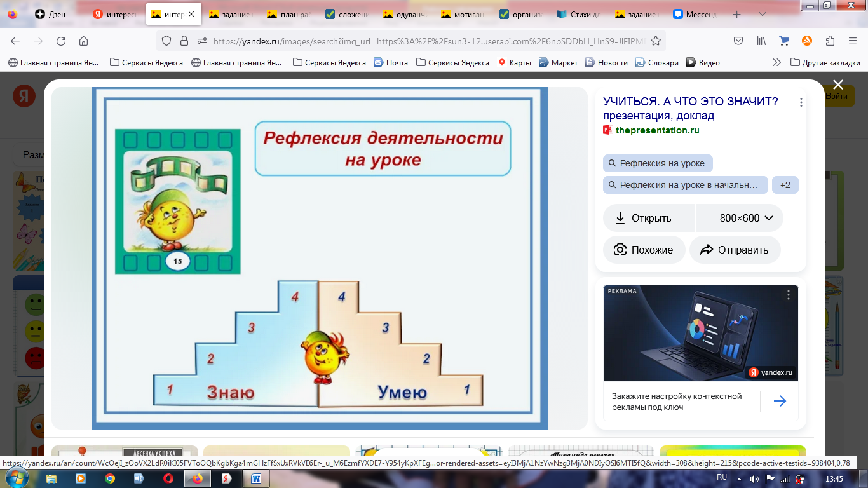Open the orange extension icon in toolbar
Screen dimensions: 868x488
(x=807, y=41)
